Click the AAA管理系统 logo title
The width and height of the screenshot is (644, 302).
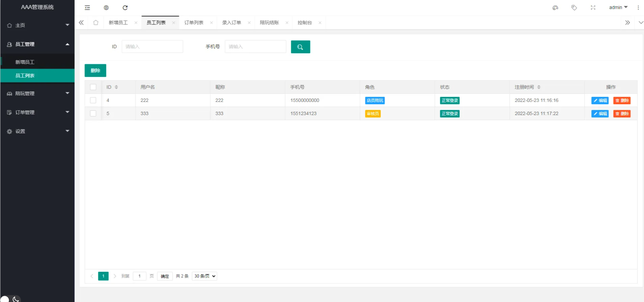[x=37, y=7]
